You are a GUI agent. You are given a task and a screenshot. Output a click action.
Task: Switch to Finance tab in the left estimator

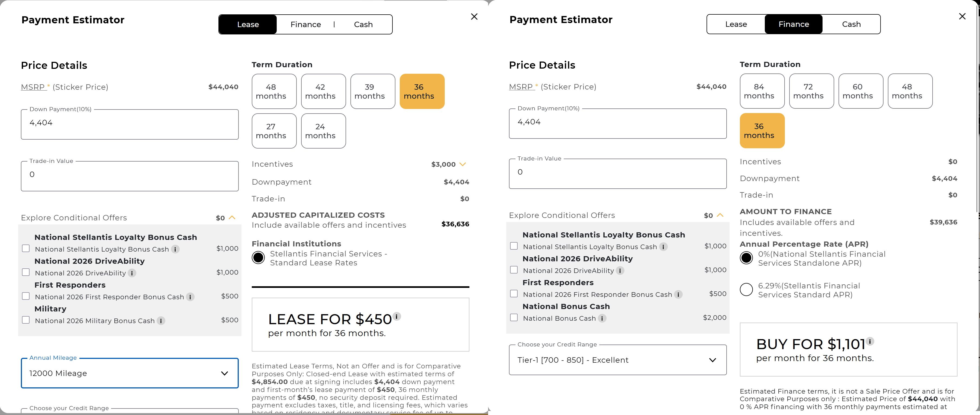pyautogui.click(x=306, y=24)
